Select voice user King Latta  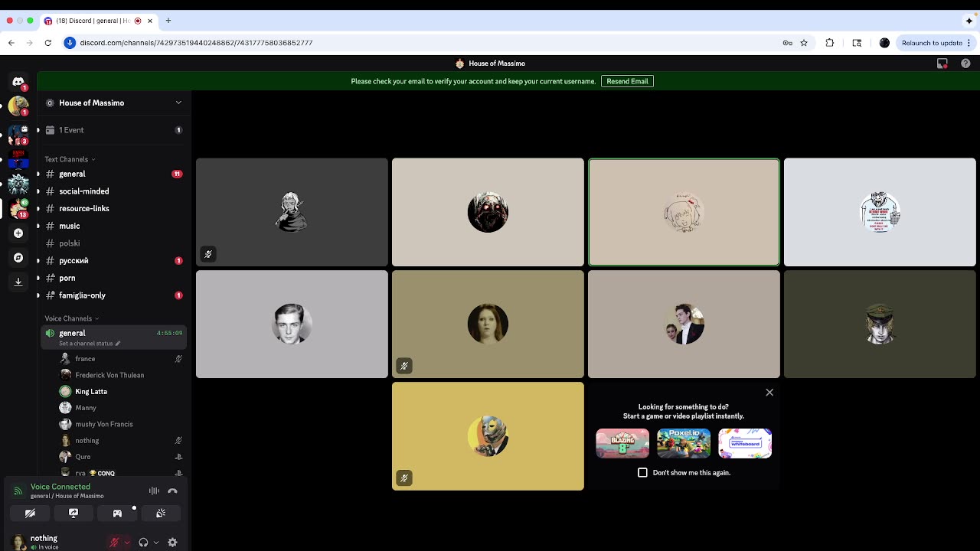click(x=121, y=391)
